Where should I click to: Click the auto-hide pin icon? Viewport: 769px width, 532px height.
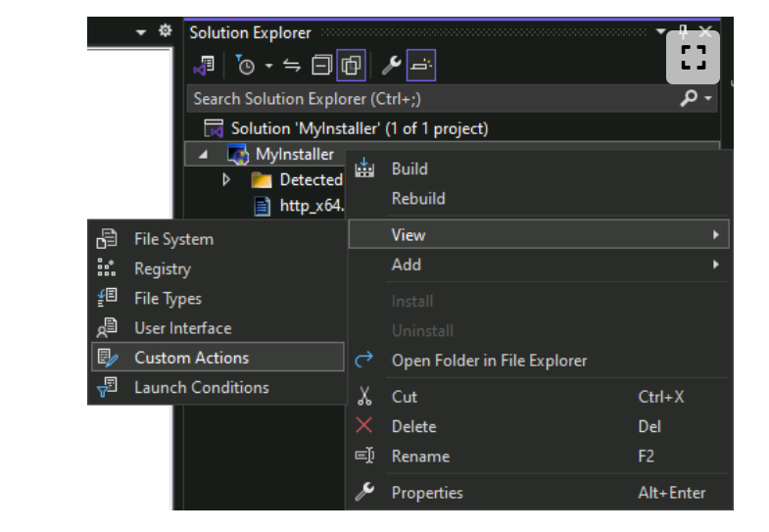point(683,32)
